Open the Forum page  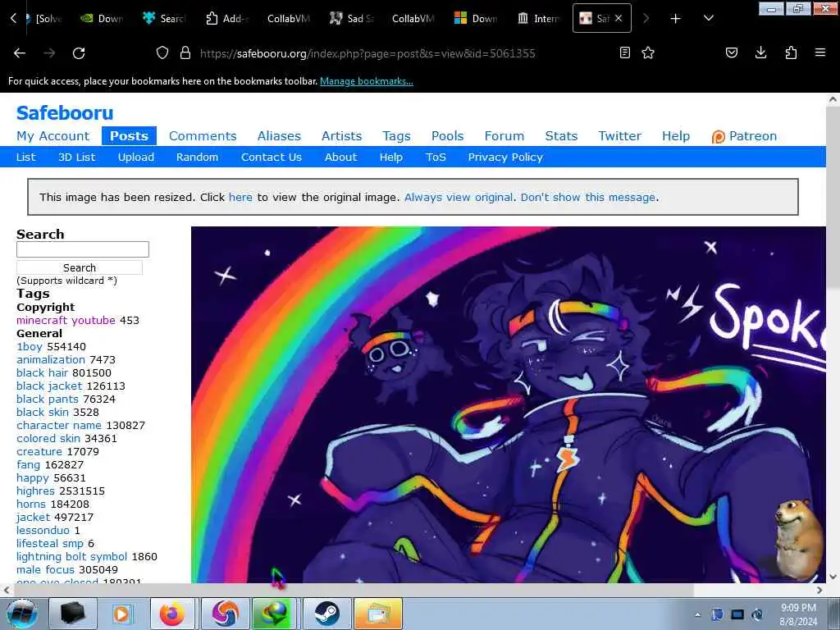504,136
